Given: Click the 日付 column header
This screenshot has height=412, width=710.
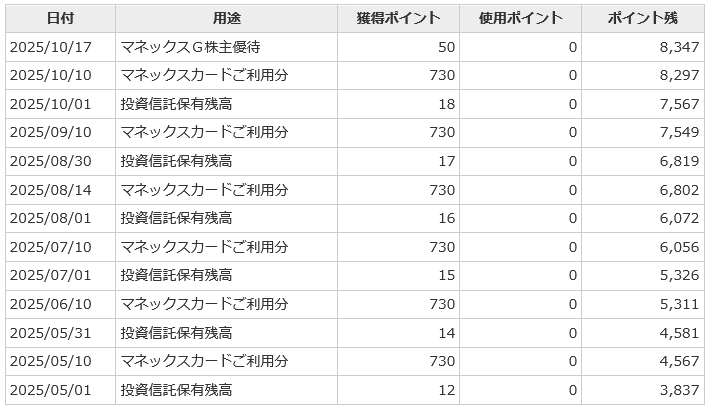Looking at the screenshot, I should (60, 18).
